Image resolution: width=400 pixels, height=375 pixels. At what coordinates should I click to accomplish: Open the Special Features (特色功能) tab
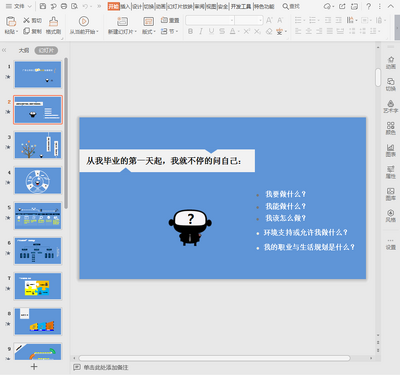point(264,6)
